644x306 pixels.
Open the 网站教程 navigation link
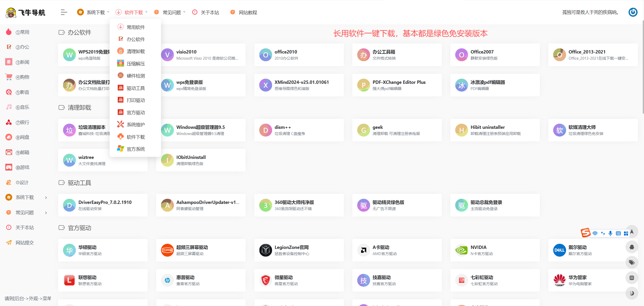(248, 12)
